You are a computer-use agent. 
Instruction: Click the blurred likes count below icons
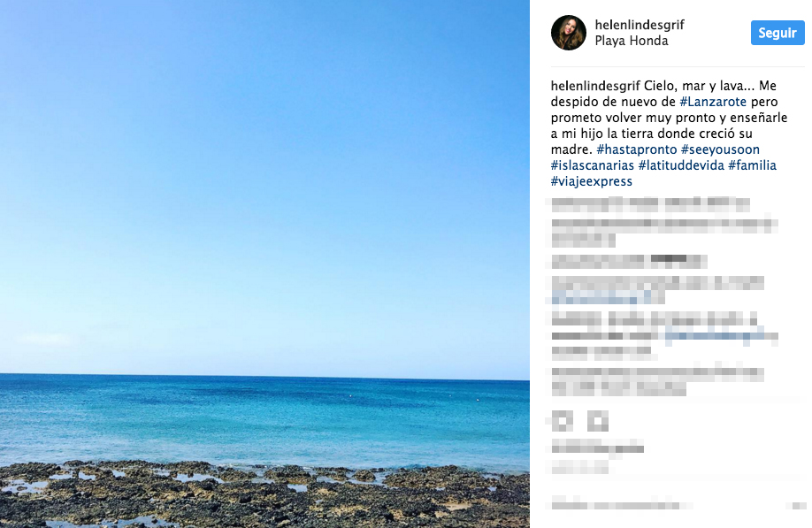click(x=598, y=448)
